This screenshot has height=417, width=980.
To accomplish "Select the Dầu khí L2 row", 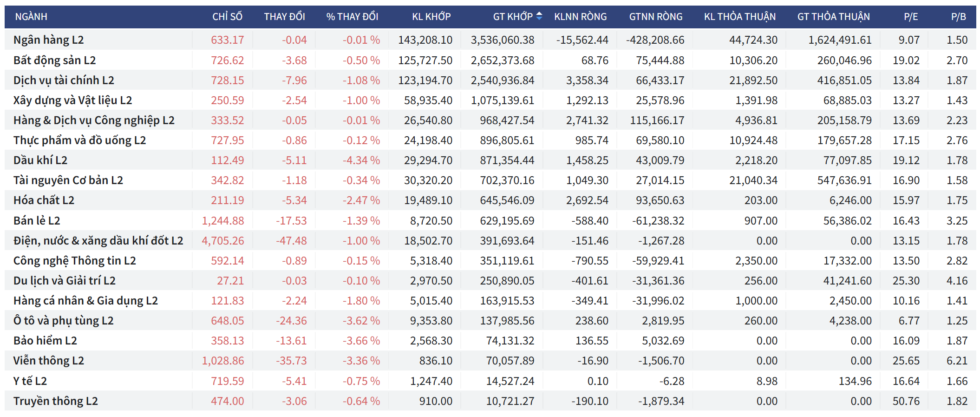I will (x=40, y=160).
